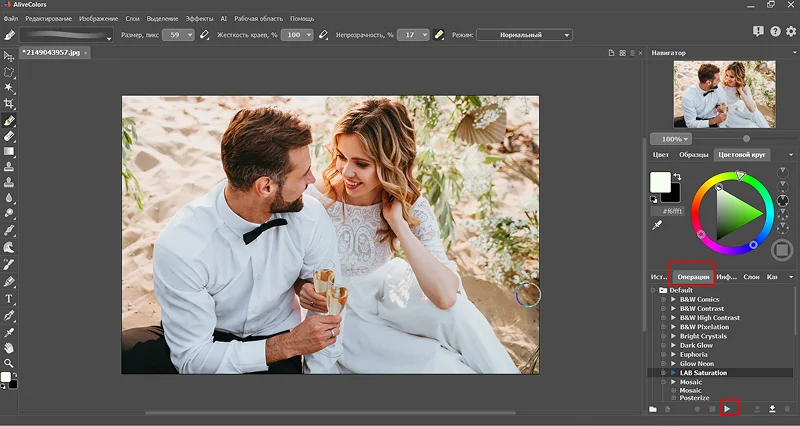Select the Hand tool
The width and height of the screenshot is (800, 426).
click(x=9, y=346)
